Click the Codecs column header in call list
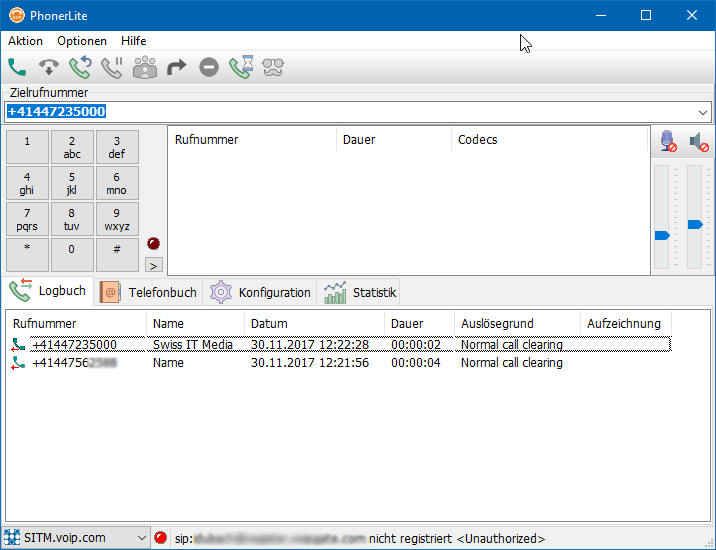This screenshot has width=716, height=550. [x=549, y=140]
